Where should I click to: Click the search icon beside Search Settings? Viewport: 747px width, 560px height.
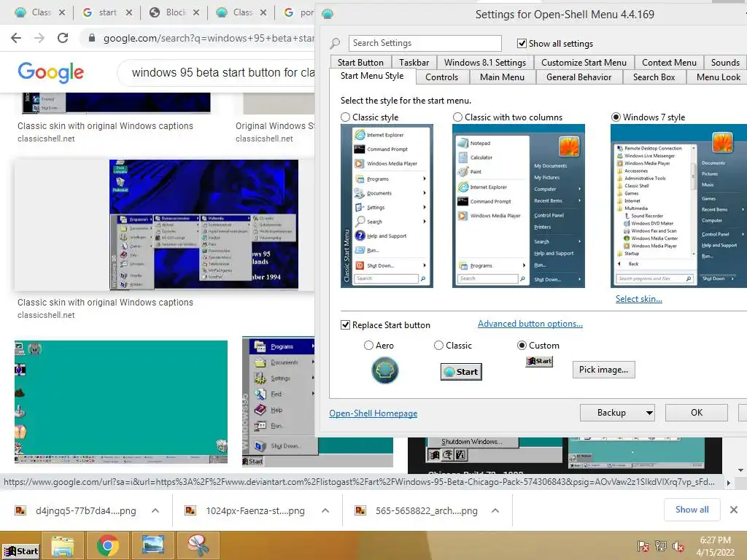[x=336, y=44]
